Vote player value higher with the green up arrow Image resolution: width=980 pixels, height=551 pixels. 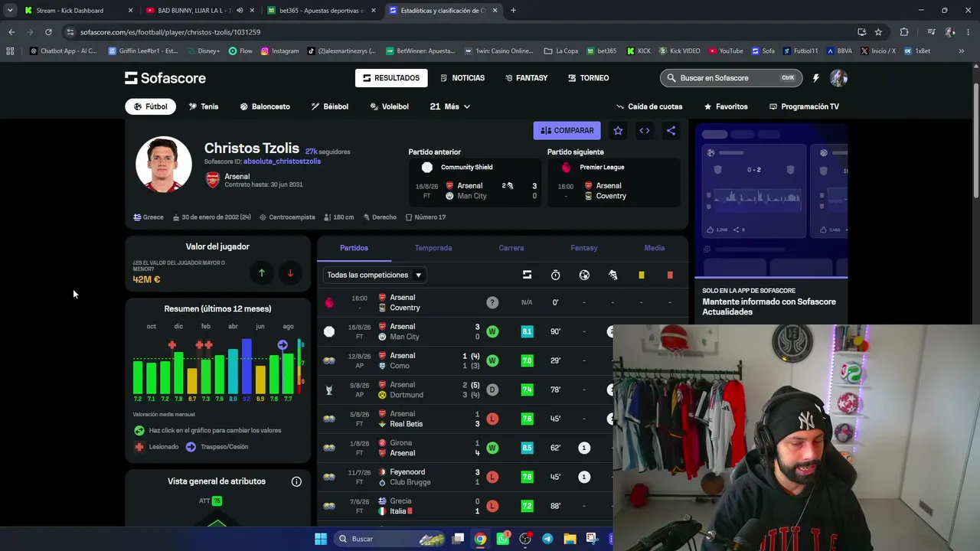coord(262,273)
